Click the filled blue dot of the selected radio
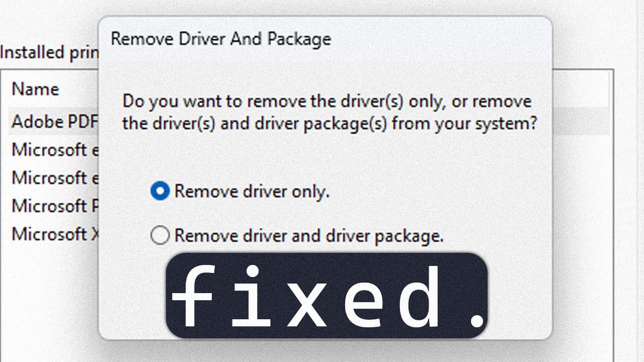 (160, 191)
